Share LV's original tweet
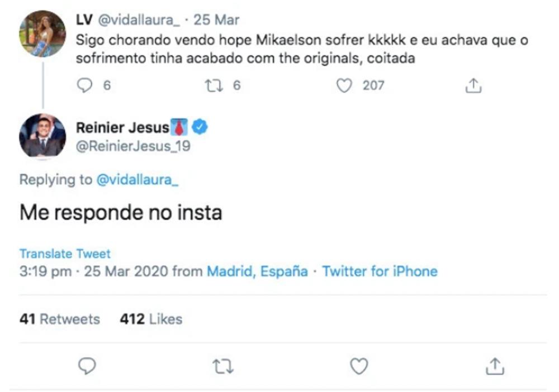This screenshot has width=559, height=392. pos(473,85)
